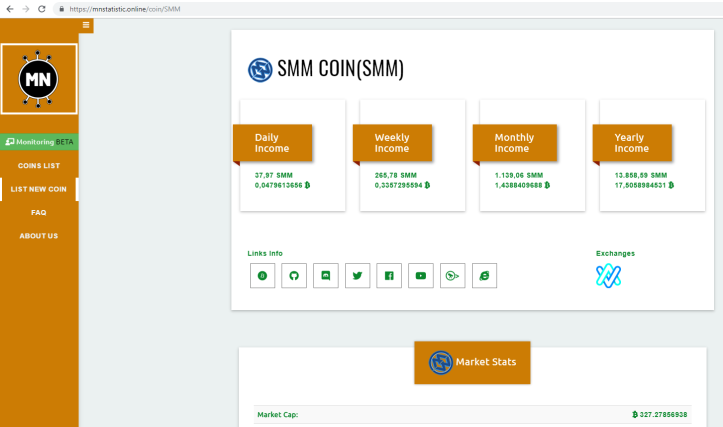
Task: Select LIST NEW COIN in the sidebar
Action: click(x=39, y=189)
